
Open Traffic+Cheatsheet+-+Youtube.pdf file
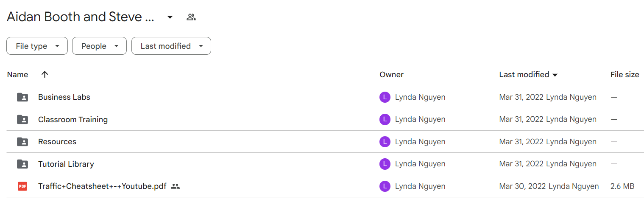click(x=102, y=186)
